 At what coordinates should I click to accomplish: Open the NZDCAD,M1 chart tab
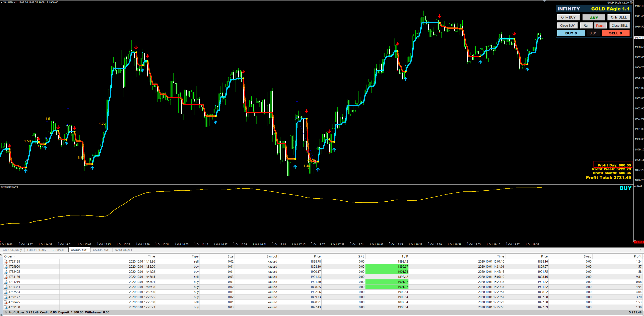123,250
